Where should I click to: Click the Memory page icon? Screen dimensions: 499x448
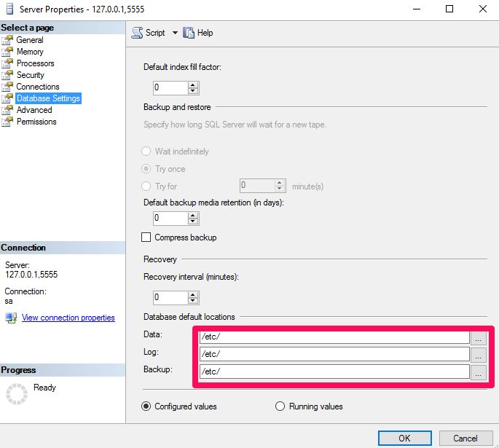(x=7, y=52)
